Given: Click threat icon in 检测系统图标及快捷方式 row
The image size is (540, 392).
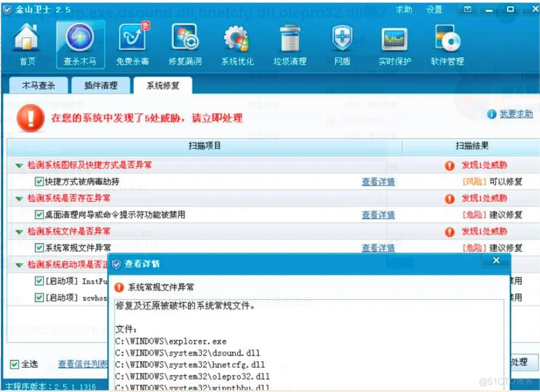Looking at the screenshot, I should (450, 166).
